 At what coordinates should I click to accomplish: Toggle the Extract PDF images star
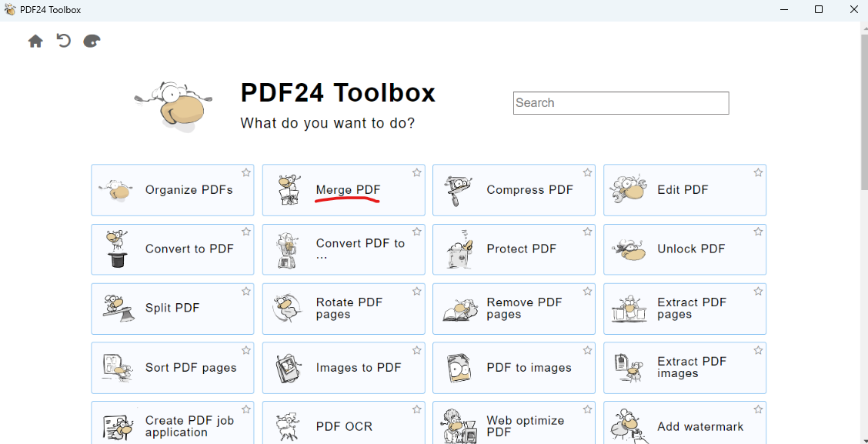[x=759, y=350]
